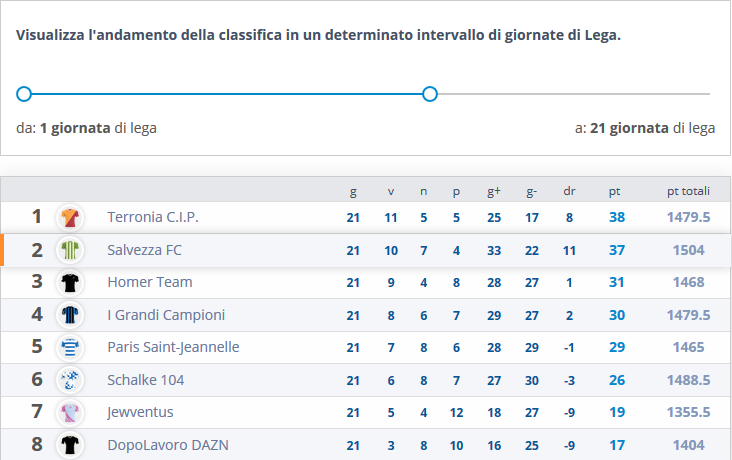
Task: Click the right slider handle at giornata 21
Action: pyautogui.click(x=430, y=94)
